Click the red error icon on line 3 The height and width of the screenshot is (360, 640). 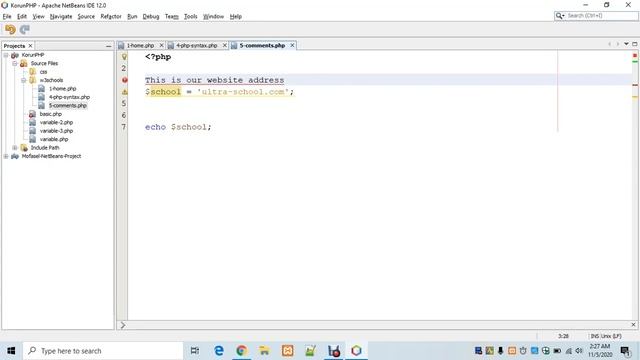(124, 80)
